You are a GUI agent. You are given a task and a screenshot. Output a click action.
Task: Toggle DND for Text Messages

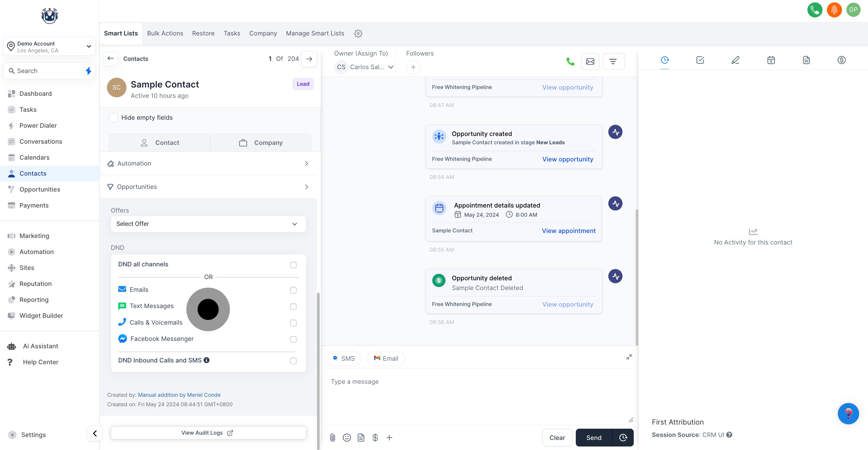(x=293, y=306)
